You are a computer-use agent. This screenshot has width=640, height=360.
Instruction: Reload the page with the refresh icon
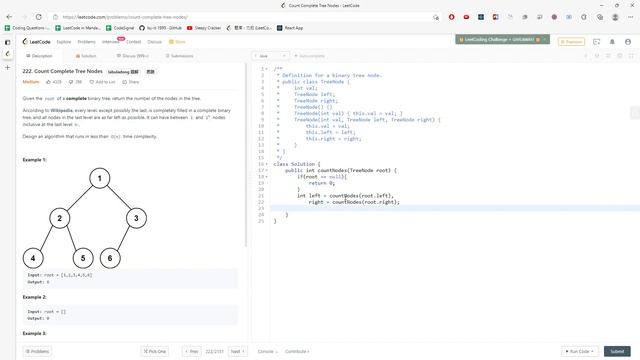(38, 17)
